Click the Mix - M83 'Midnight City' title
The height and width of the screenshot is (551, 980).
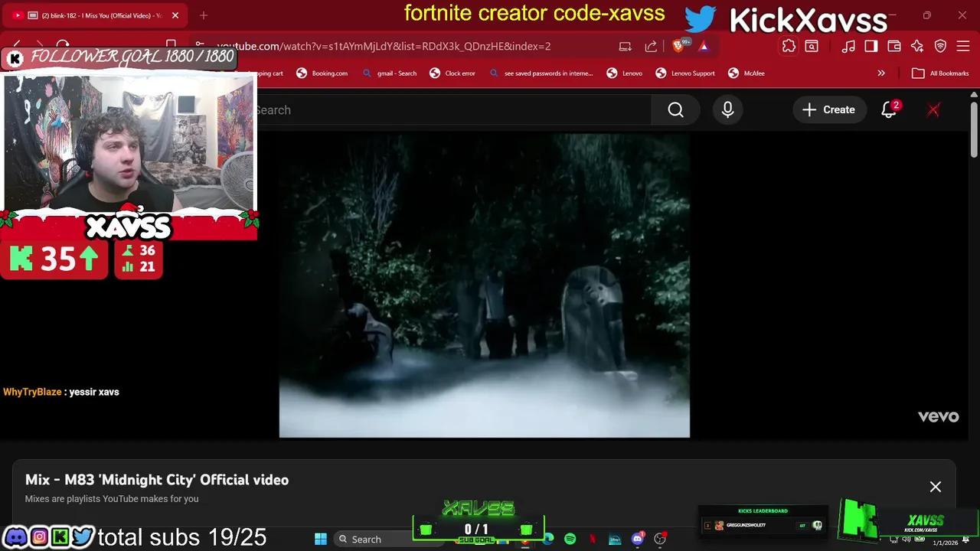click(x=157, y=480)
